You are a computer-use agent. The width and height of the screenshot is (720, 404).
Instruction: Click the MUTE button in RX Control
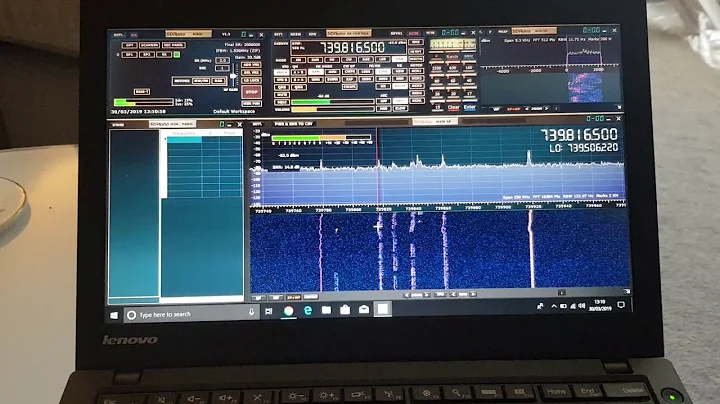click(281, 95)
